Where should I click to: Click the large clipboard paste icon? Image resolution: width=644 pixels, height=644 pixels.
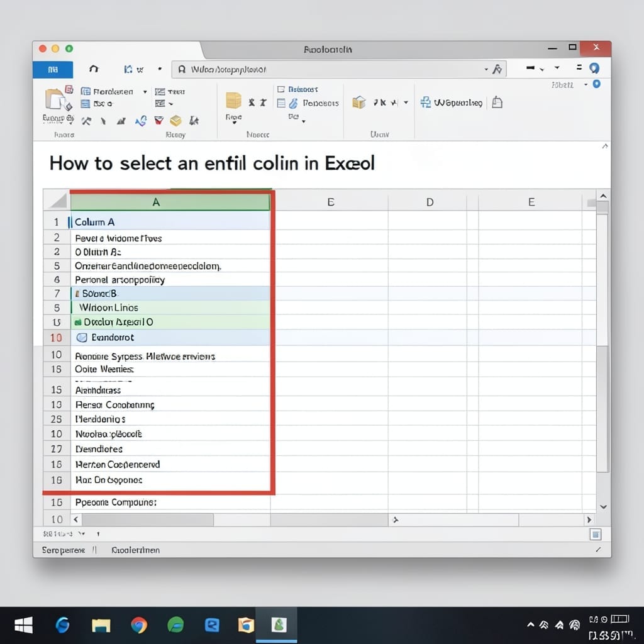point(55,99)
